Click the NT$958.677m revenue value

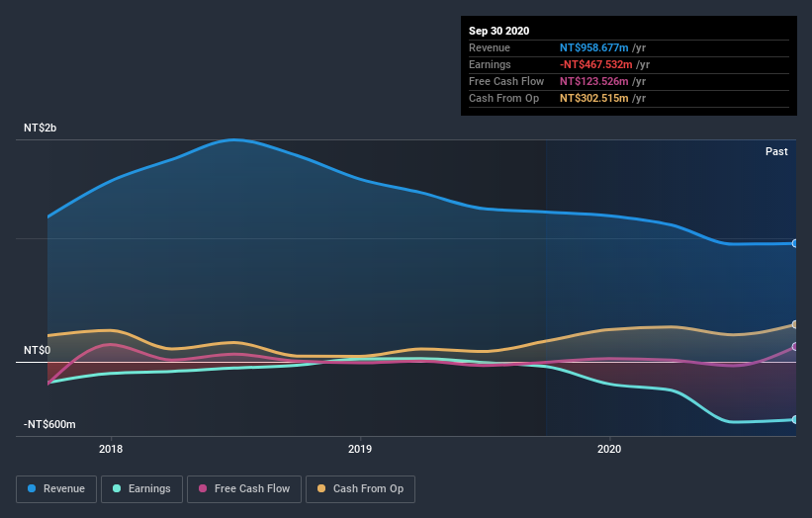click(x=594, y=47)
